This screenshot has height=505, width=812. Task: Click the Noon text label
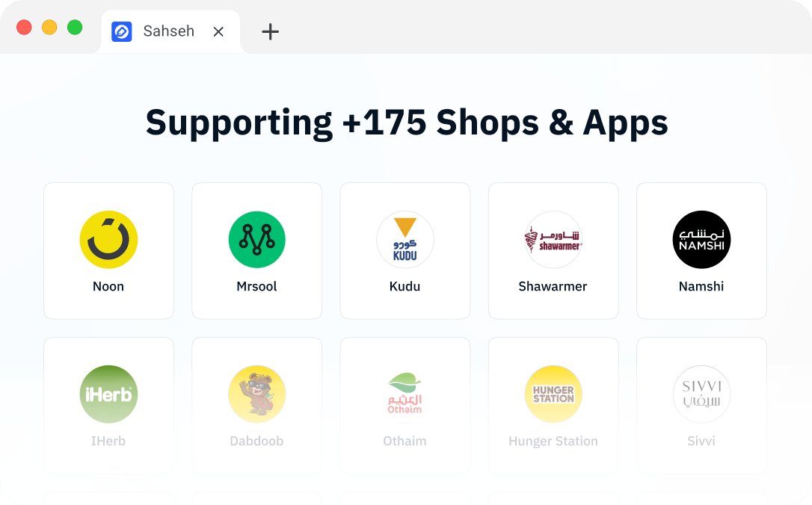(x=108, y=286)
